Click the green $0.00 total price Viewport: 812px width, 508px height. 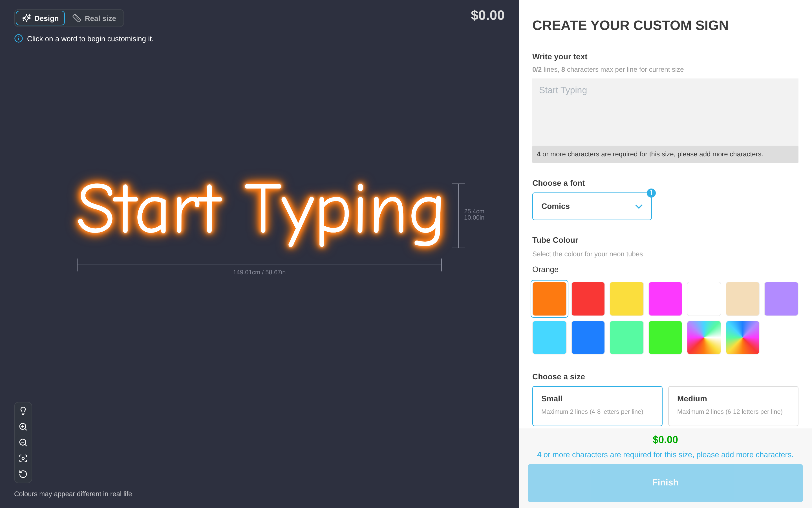[665, 439]
